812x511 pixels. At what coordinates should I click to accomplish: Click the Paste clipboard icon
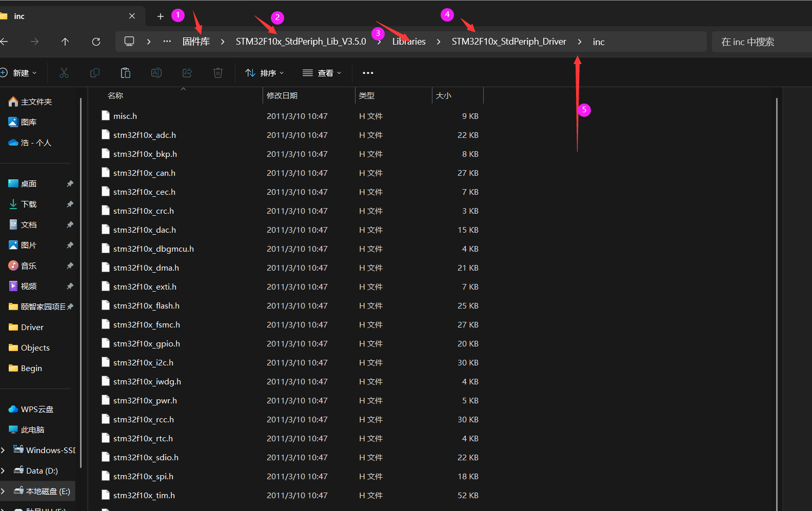point(126,73)
